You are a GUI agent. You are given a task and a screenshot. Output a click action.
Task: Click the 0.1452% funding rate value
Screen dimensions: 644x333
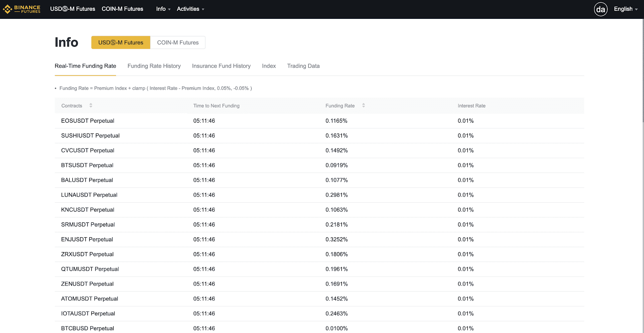[336, 299]
